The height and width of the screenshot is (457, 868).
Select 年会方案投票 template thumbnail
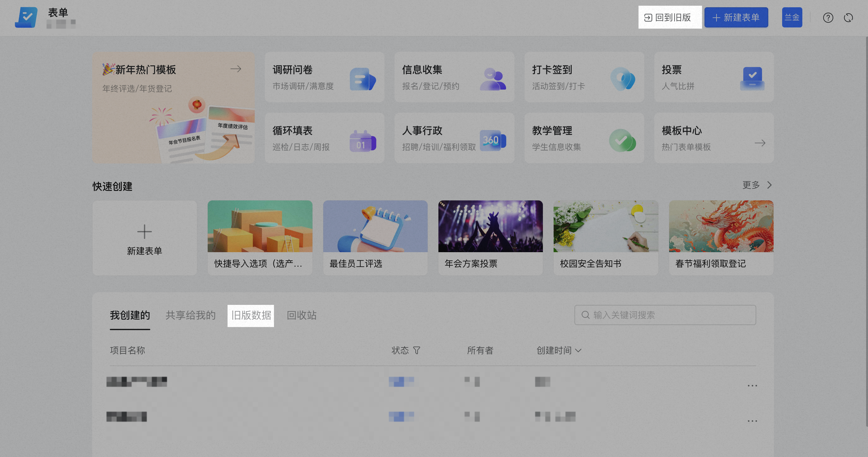490,227
